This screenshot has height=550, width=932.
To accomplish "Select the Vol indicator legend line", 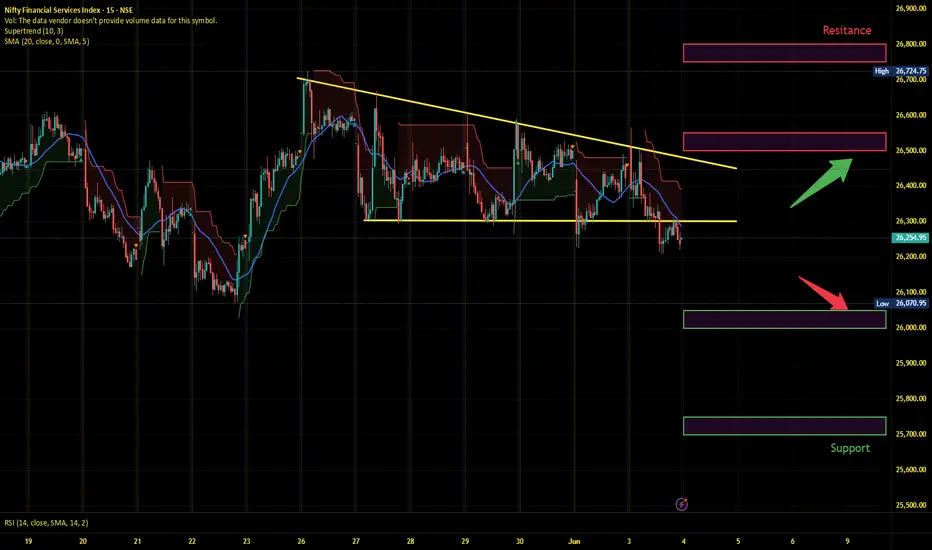I will point(111,20).
